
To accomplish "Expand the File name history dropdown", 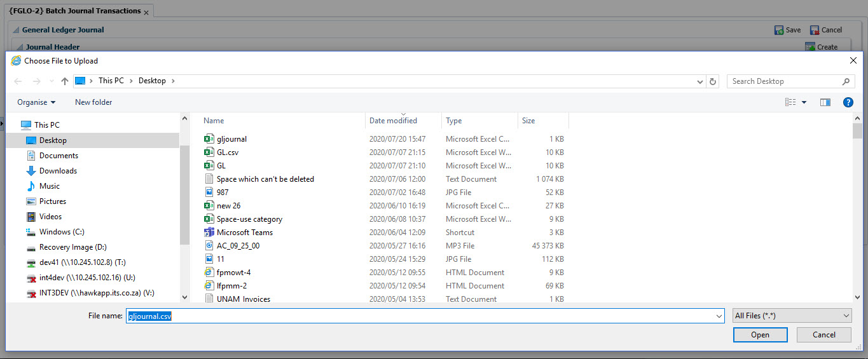I will (x=719, y=316).
